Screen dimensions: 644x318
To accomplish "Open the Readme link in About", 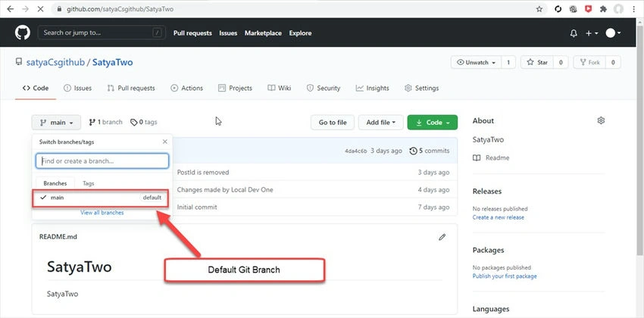I will 491,157.
